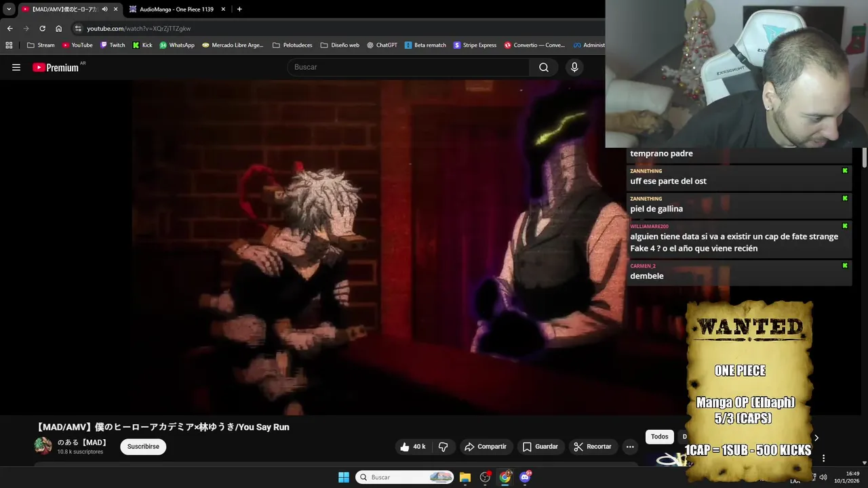This screenshot has height=488, width=868.
Task: Click the video title text
Action: coord(163,427)
